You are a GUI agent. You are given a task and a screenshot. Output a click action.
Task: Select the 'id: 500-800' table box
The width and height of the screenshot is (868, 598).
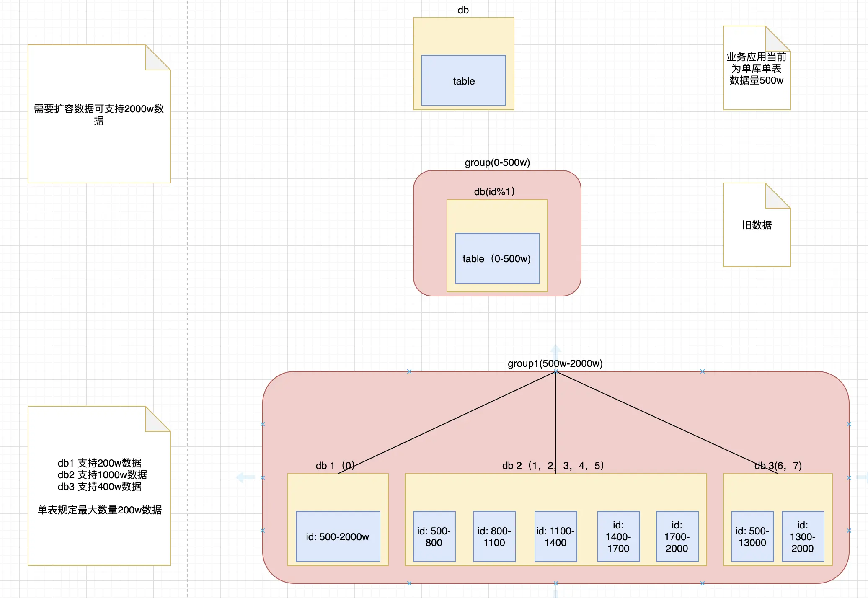[434, 536]
